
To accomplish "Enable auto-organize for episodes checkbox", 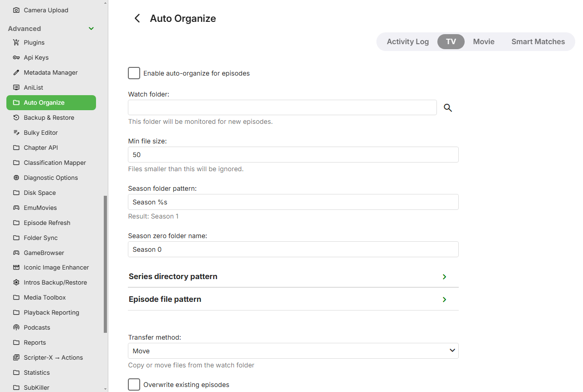I will click(x=134, y=73).
